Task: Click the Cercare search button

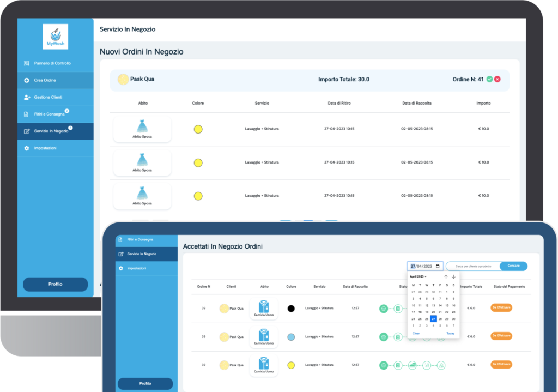Action: tap(513, 266)
